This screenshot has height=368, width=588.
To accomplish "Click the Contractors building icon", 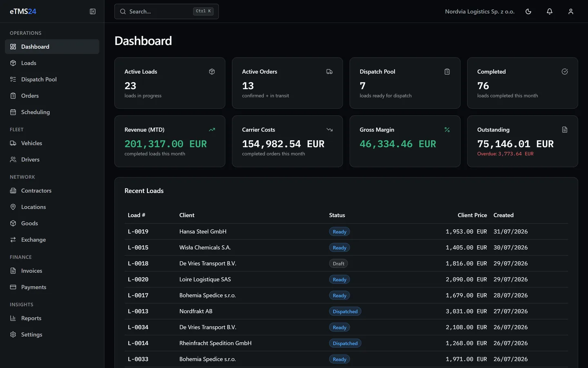I will click(x=13, y=191).
